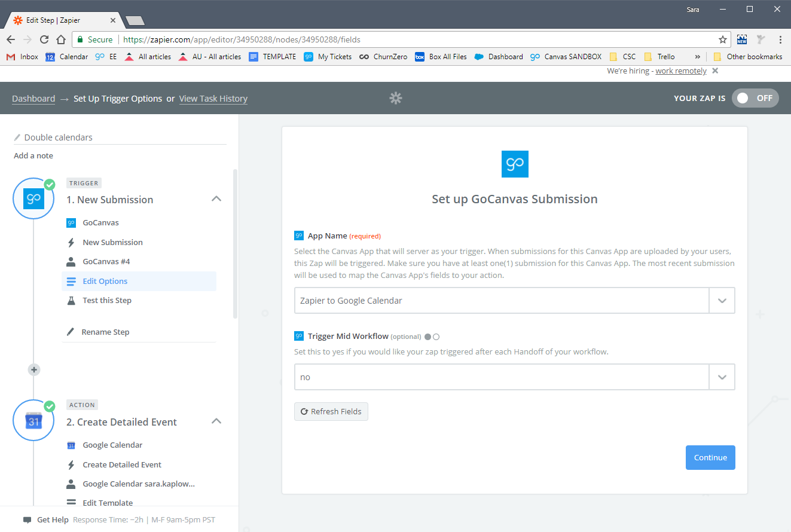The image size is (791, 532).
Task: Collapse the New Submission trigger step
Action: (216, 199)
